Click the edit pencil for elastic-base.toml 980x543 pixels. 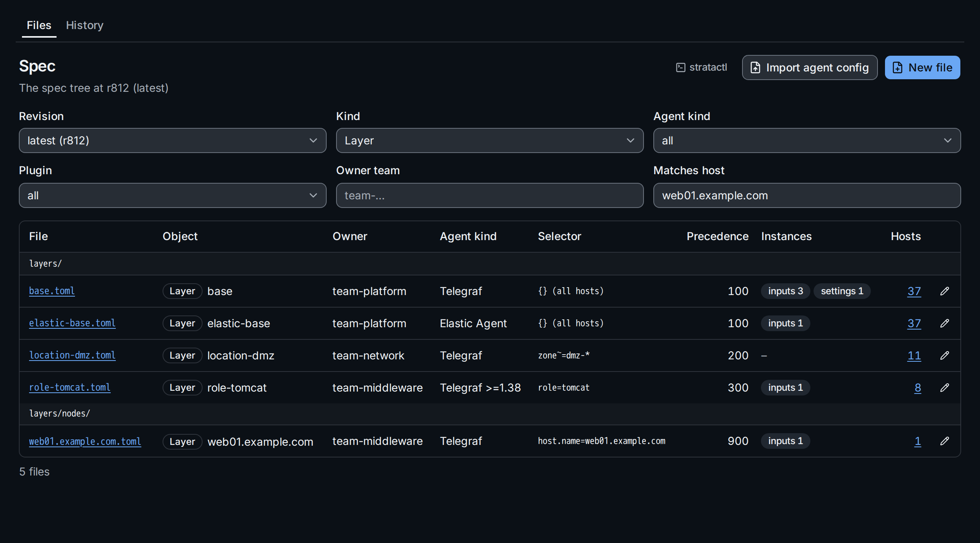point(945,323)
